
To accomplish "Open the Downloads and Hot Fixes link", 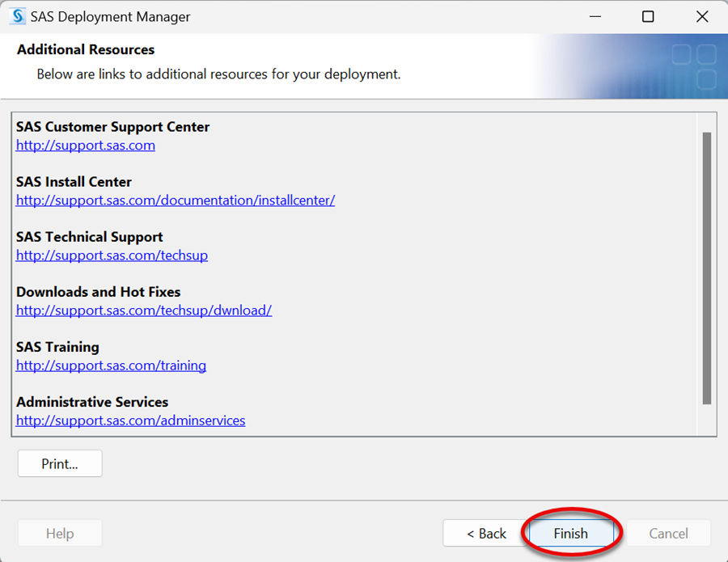I will (x=144, y=311).
